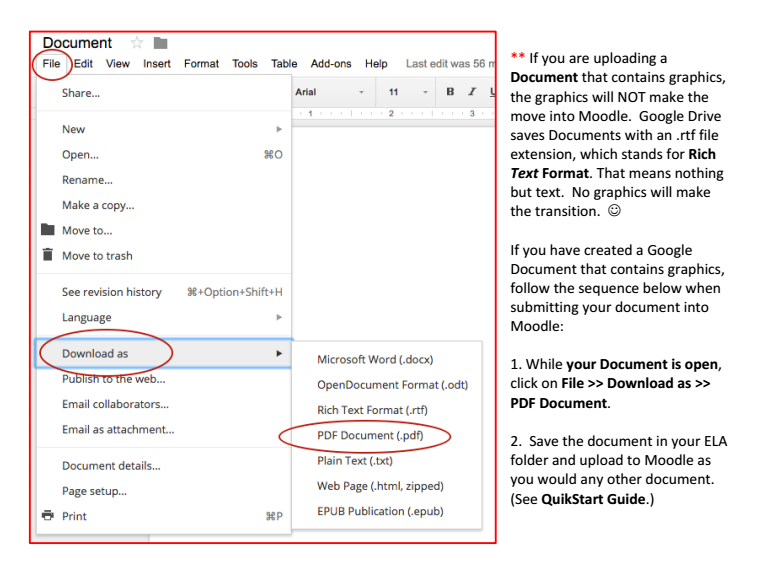Star the document using the star icon
Viewport: 777px width, 562px height.
[x=137, y=43]
